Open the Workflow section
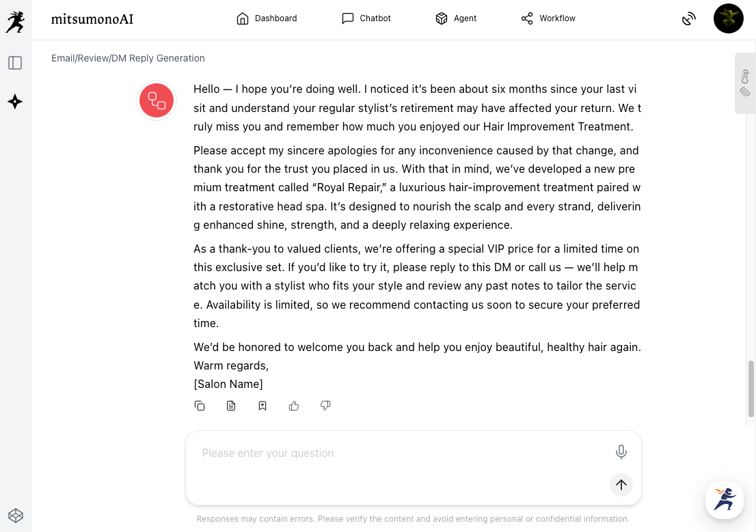Viewport: 756px width, 532px height. click(548, 18)
